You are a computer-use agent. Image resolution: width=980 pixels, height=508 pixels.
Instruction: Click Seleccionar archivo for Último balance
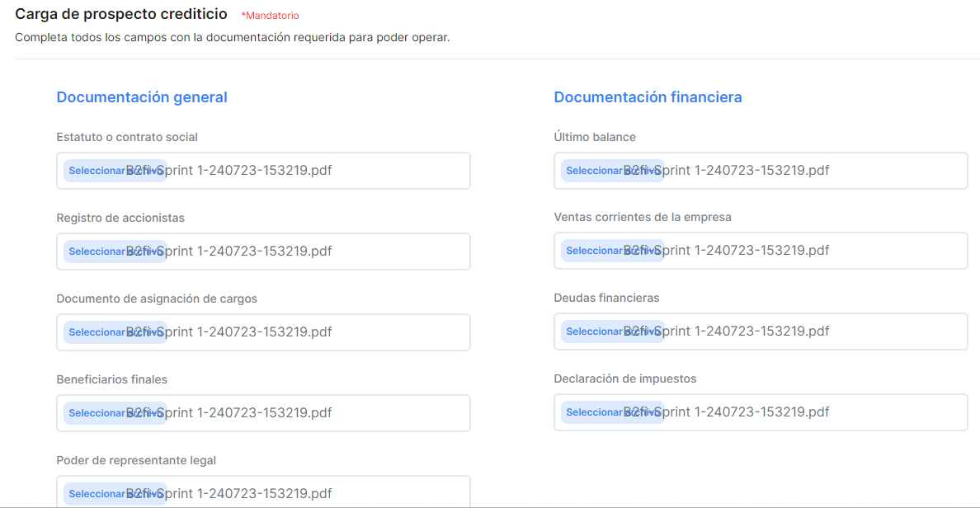(x=595, y=171)
